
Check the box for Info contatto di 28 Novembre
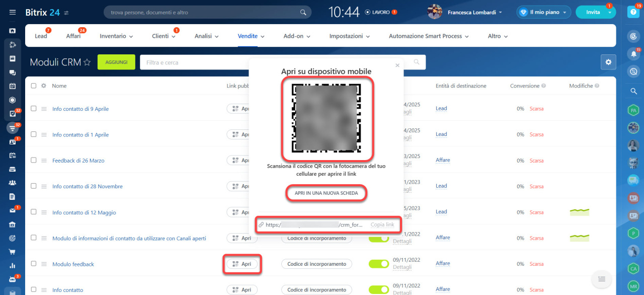click(34, 186)
